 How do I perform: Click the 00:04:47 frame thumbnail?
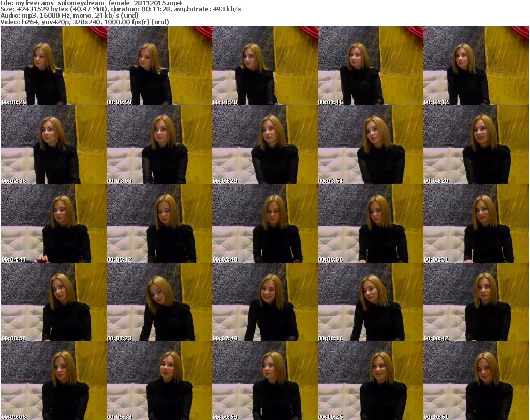tap(54, 223)
